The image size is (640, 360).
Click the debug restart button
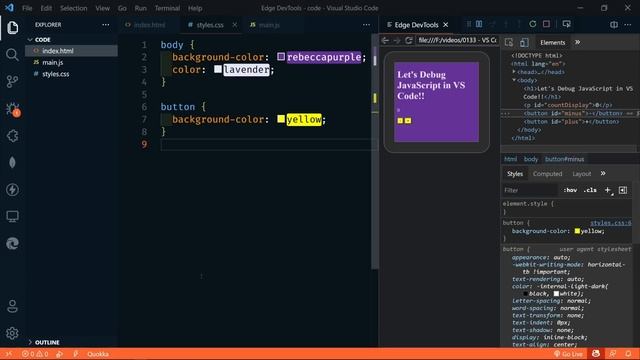tap(533, 24)
